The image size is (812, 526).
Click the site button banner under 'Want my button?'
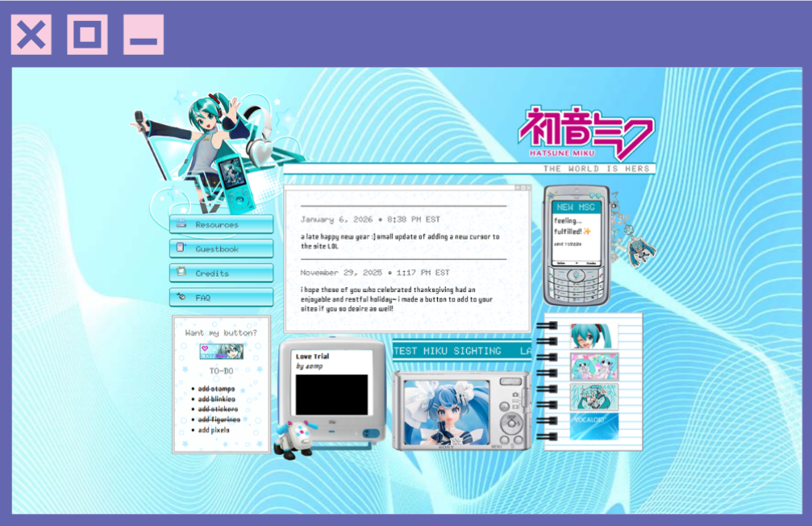click(x=222, y=352)
